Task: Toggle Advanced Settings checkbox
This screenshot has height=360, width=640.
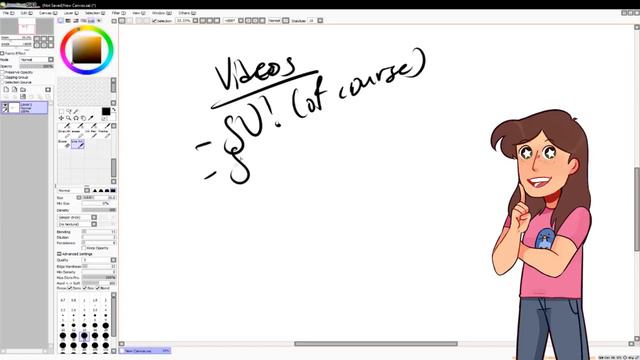Action: click(x=59, y=254)
